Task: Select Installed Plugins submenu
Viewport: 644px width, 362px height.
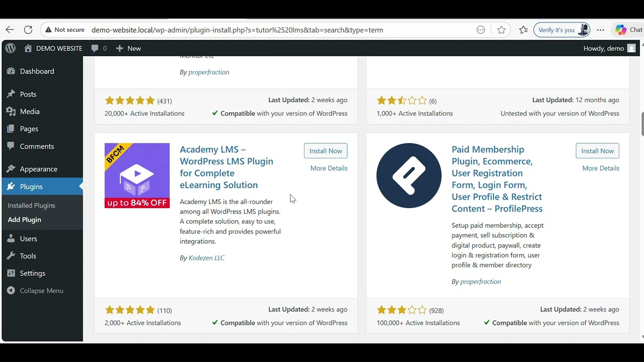Action: pyautogui.click(x=31, y=205)
